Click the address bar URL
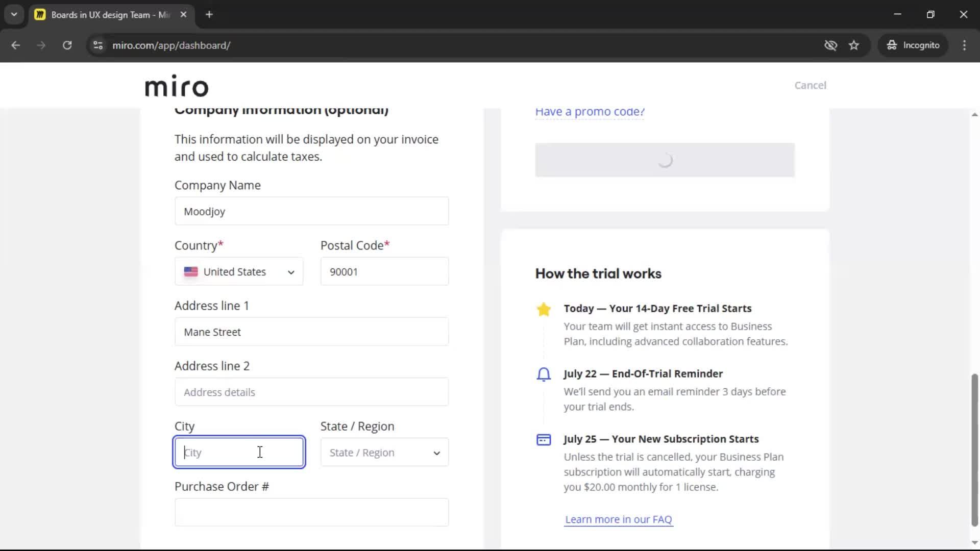This screenshot has width=980, height=551. [171, 45]
